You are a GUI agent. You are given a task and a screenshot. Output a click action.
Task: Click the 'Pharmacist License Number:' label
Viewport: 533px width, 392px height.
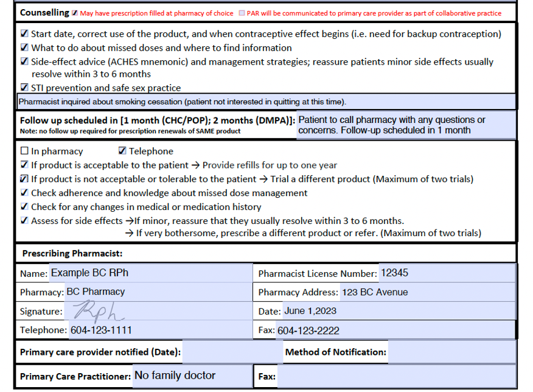(318, 273)
